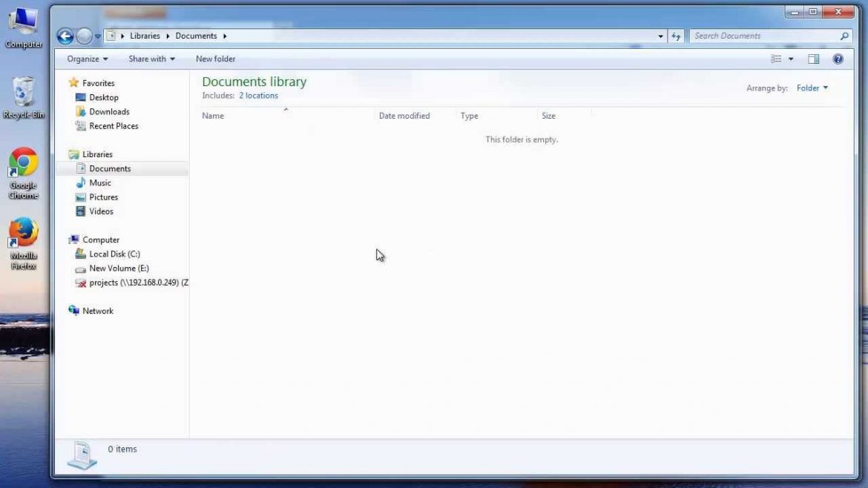Click in the Search Documents field
Image resolution: width=868 pixels, height=488 pixels.
[764, 36]
